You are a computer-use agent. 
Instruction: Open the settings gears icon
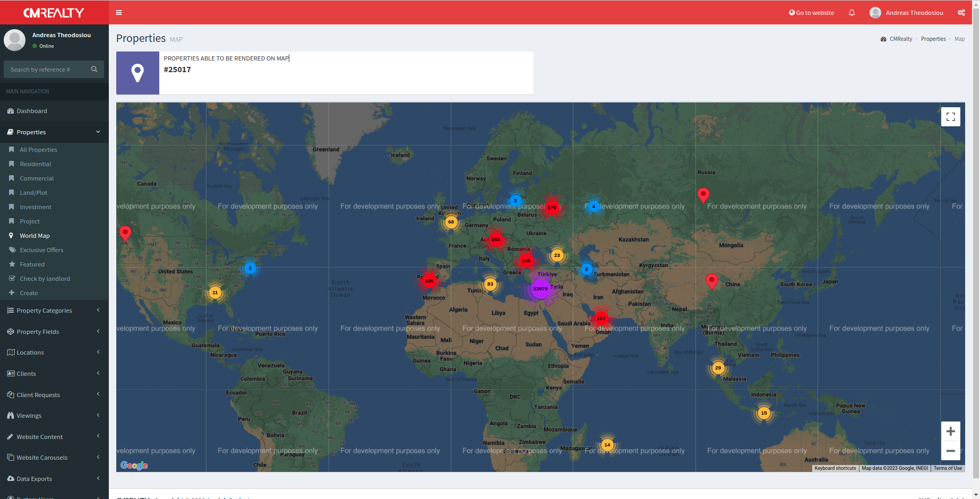[x=961, y=13]
